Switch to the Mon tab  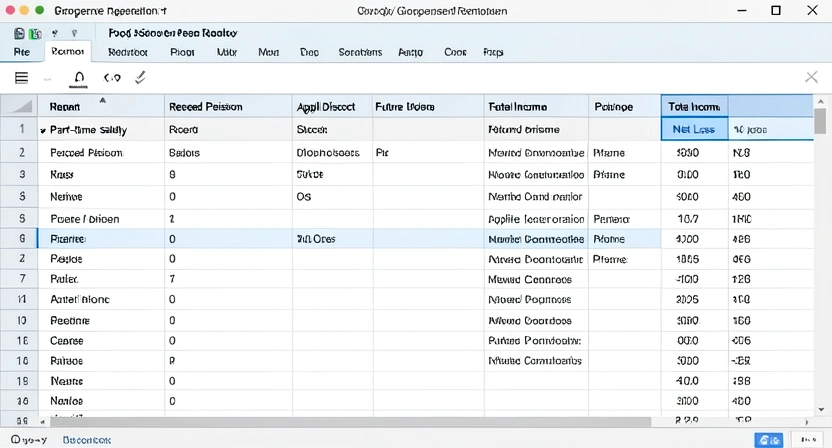pyautogui.click(x=268, y=52)
